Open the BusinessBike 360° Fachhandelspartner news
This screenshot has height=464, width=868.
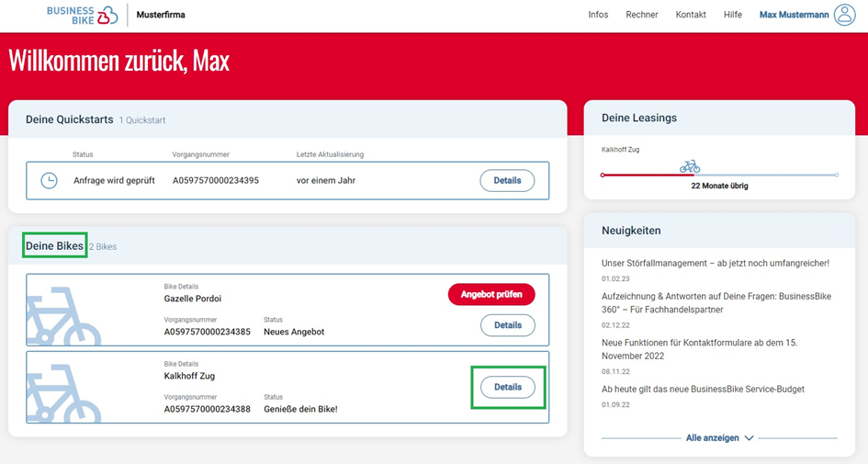716,303
